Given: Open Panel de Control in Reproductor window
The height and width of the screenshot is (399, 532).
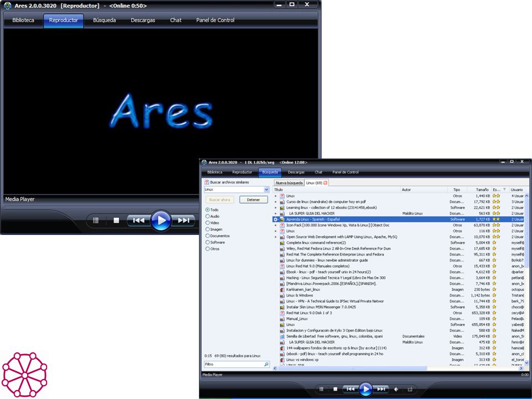Looking at the screenshot, I should pyautogui.click(x=215, y=20).
